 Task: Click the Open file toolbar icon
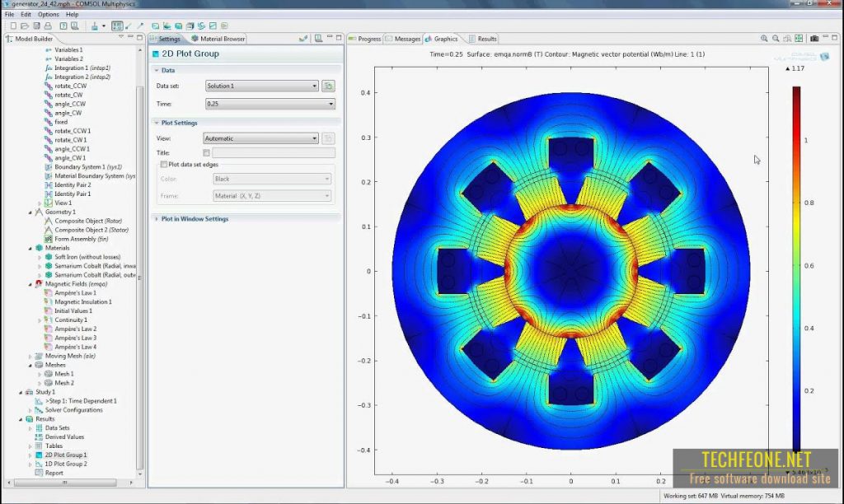[x=25, y=26]
